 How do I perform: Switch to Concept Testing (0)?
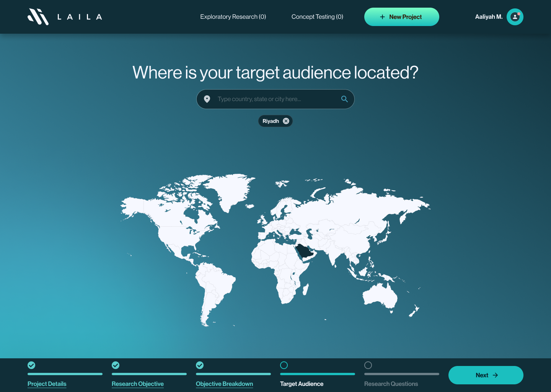317,17
